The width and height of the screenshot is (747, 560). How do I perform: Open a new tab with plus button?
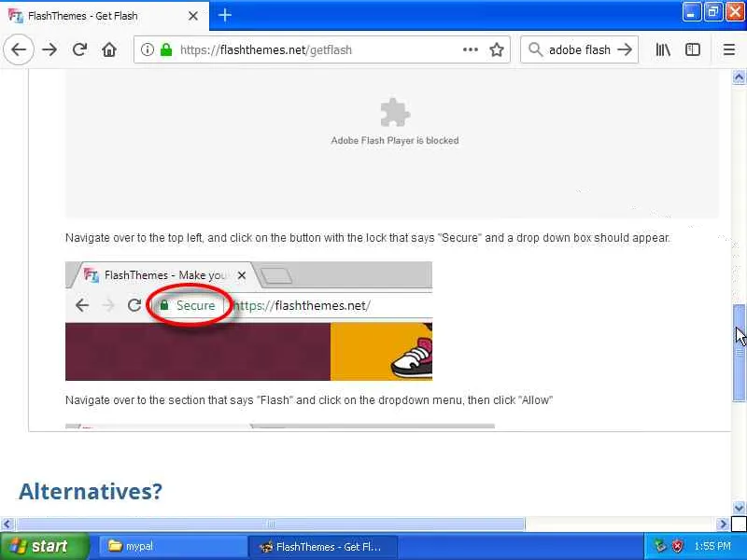(x=225, y=15)
